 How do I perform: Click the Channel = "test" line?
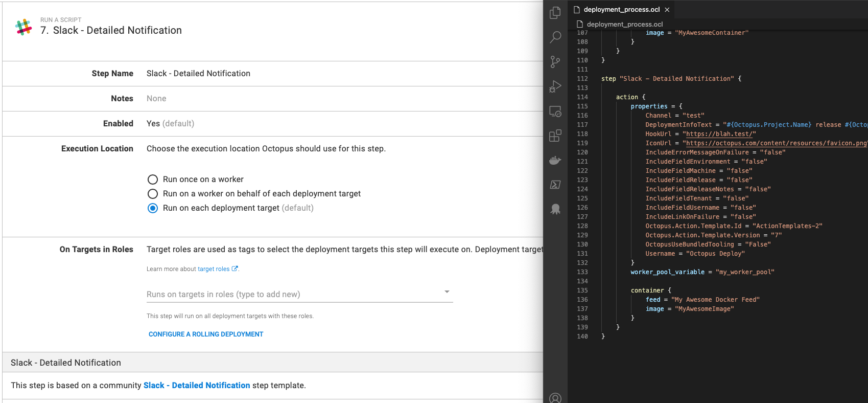[x=675, y=116]
